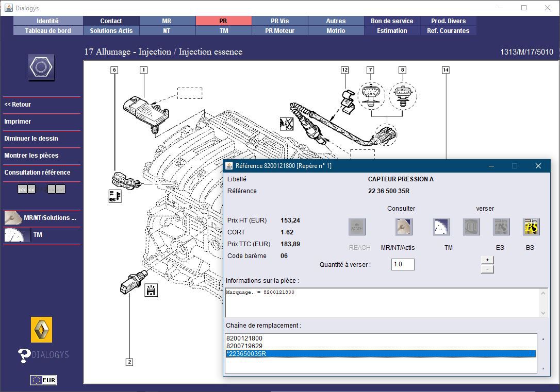Click the Marquage information text area
Image resolution: width=560 pixels, height=392 pixels.
tap(382, 303)
